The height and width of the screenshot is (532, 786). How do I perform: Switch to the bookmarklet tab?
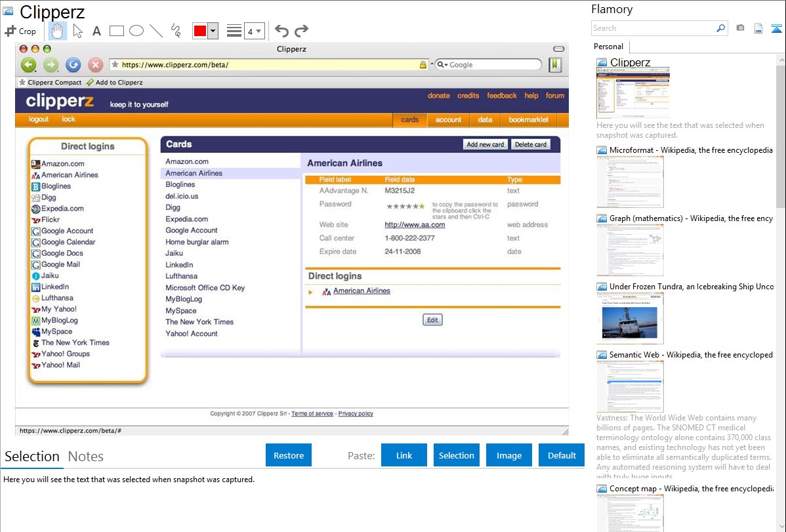pyautogui.click(x=528, y=120)
